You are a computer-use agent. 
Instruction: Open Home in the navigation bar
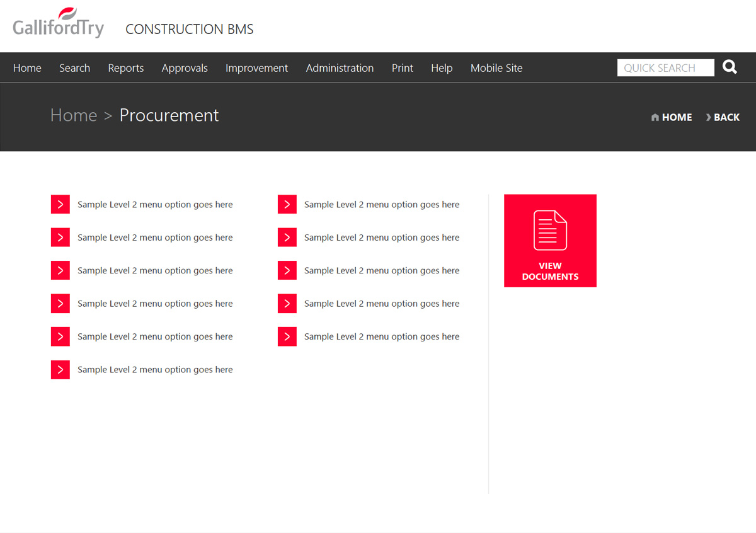click(27, 68)
